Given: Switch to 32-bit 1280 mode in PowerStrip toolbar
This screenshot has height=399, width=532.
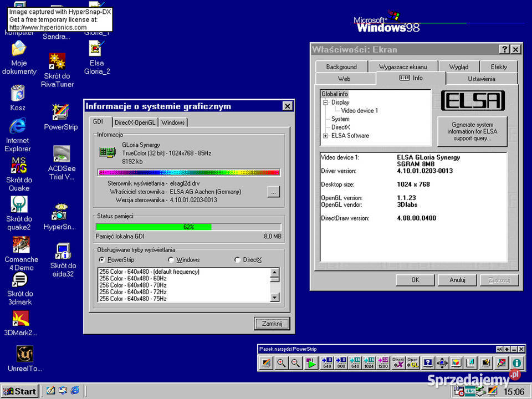Looking at the screenshot, I should (x=383, y=363).
